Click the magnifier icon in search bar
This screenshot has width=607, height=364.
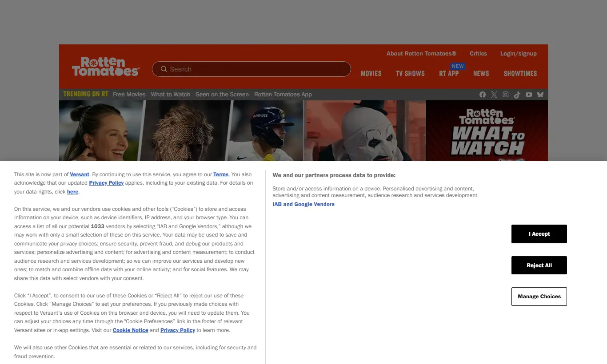click(x=164, y=69)
